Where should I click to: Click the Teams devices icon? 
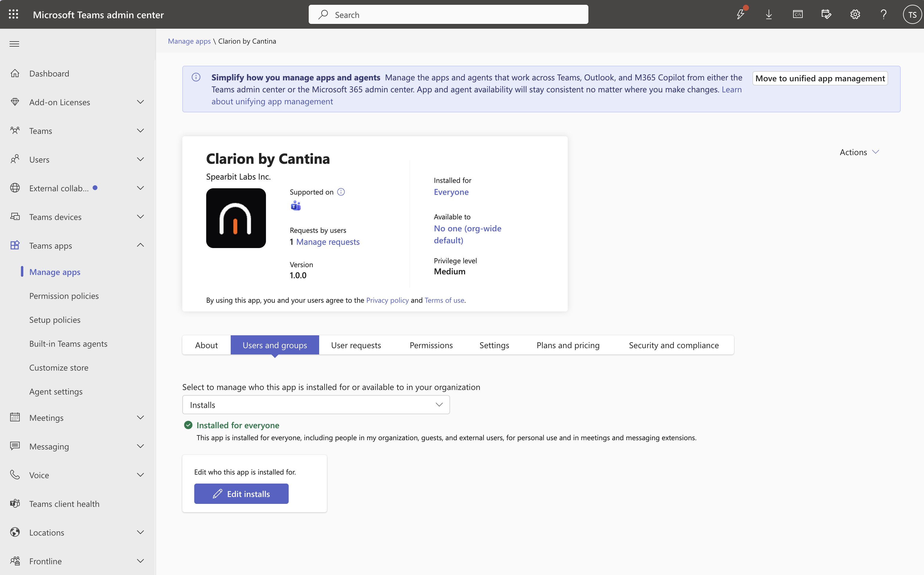(15, 217)
